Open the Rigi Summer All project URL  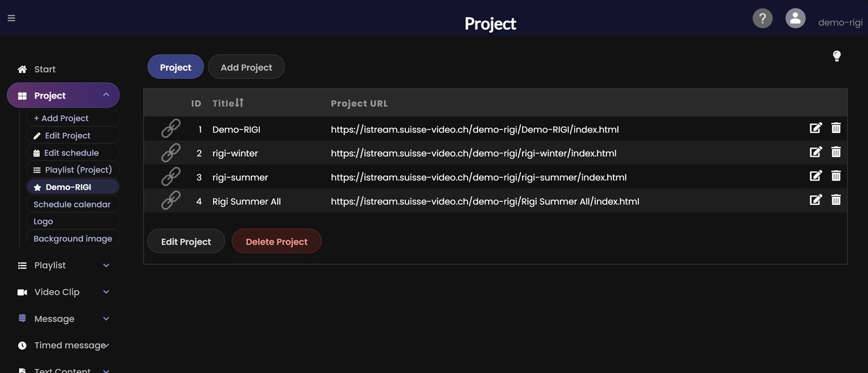(485, 201)
